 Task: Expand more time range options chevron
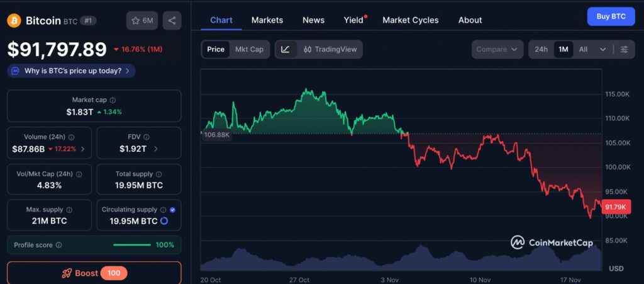602,49
